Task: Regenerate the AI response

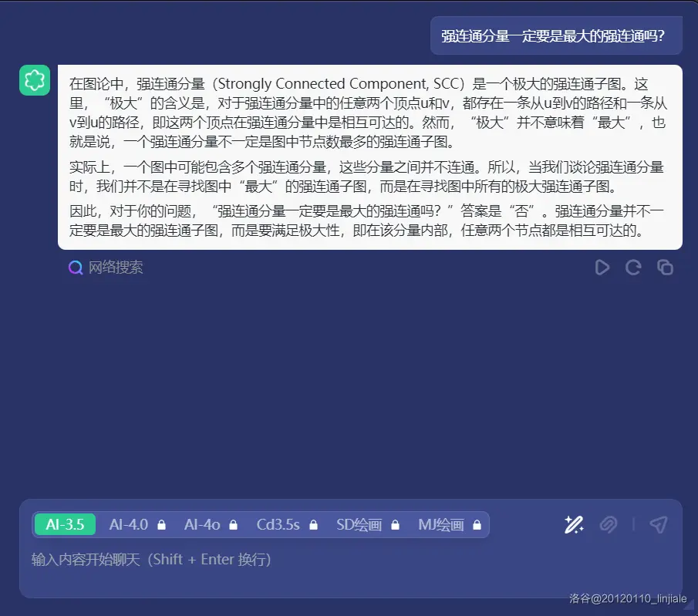Action: pyautogui.click(x=633, y=268)
